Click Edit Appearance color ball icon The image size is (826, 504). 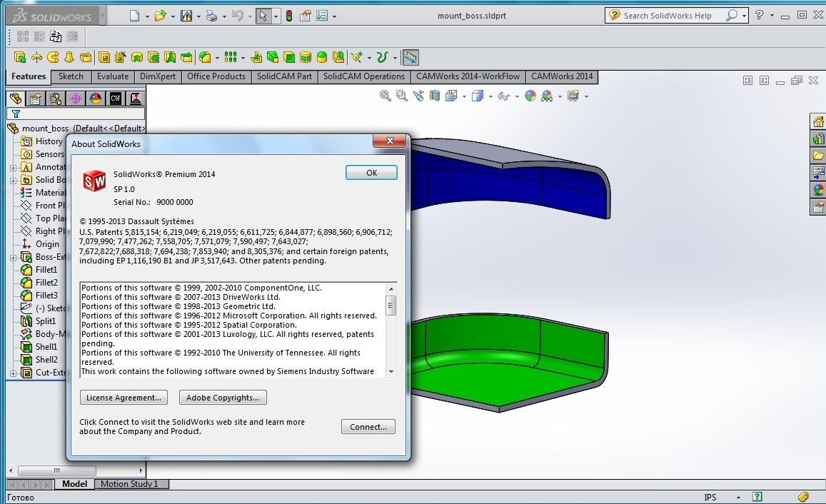[530, 96]
